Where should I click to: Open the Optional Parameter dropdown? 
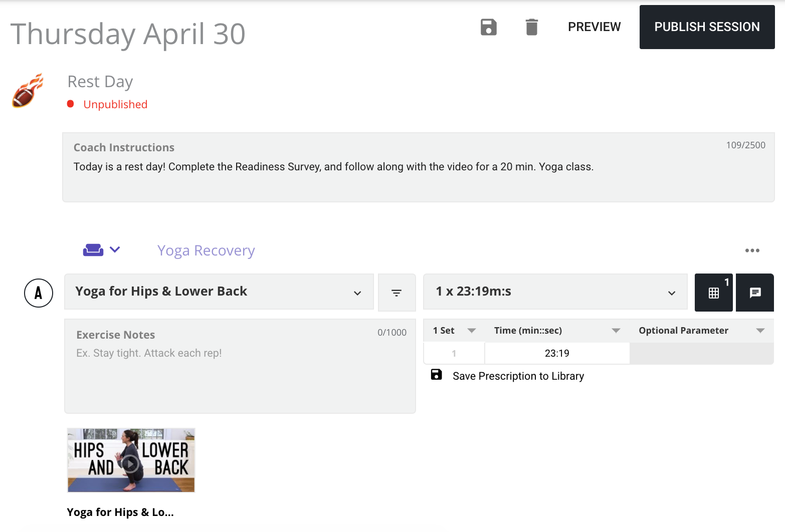coord(760,331)
